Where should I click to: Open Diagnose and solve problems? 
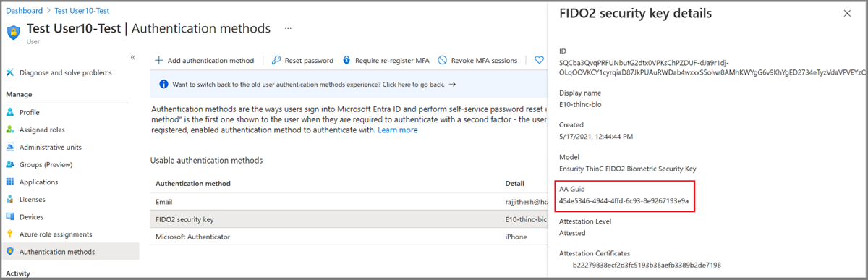tap(66, 72)
